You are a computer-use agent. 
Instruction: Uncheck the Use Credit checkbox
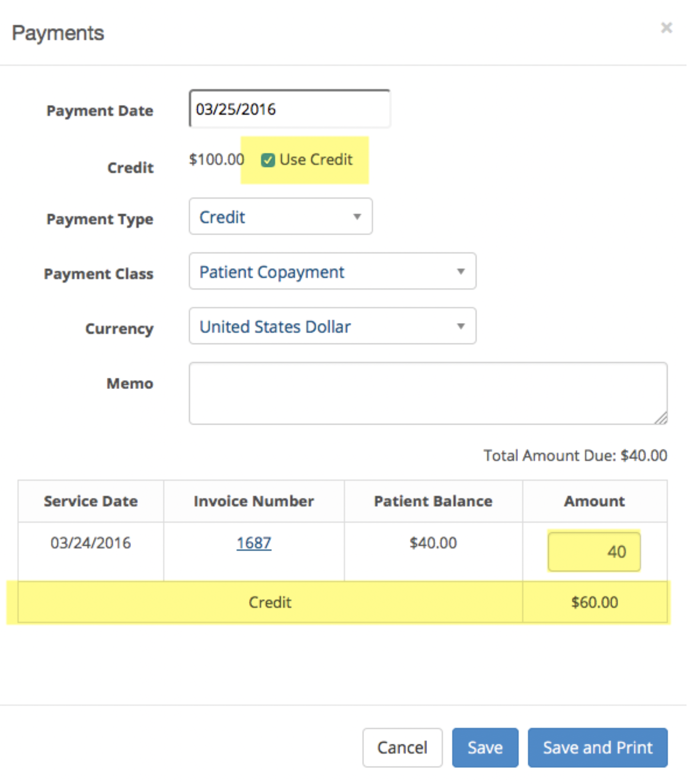(x=268, y=160)
